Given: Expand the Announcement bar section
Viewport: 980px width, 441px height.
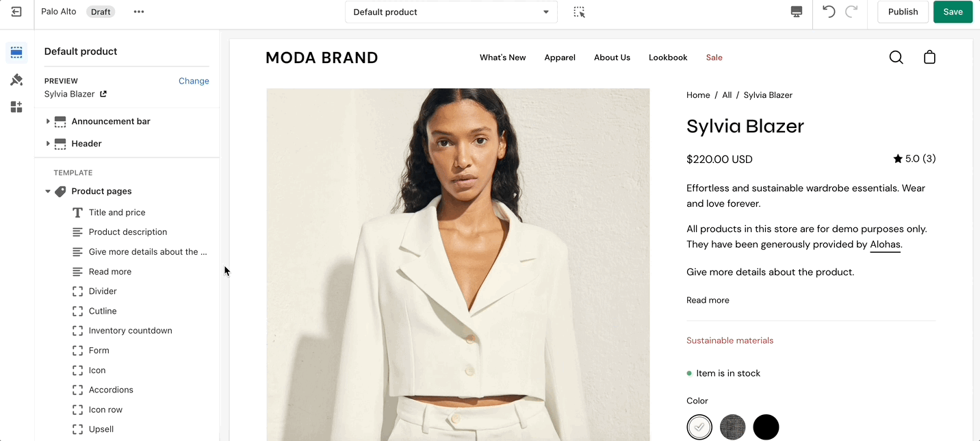Looking at the screenshot, I should pyautogui.click(x=48, y=121).
